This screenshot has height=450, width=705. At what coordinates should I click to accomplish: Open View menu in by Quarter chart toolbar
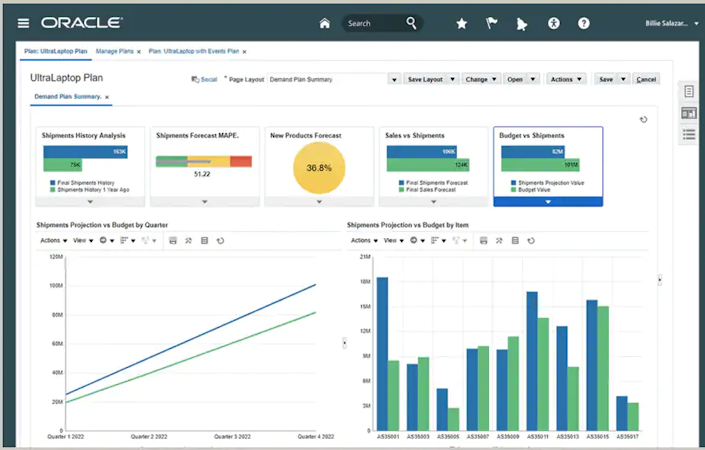click(x=83, y=241)
